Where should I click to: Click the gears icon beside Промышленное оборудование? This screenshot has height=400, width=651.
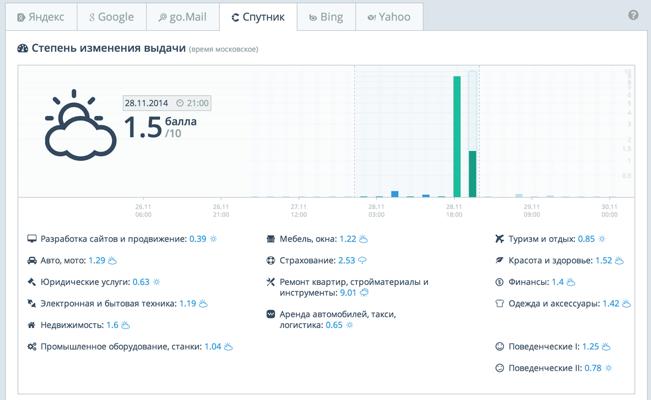(x=32, y=347)
